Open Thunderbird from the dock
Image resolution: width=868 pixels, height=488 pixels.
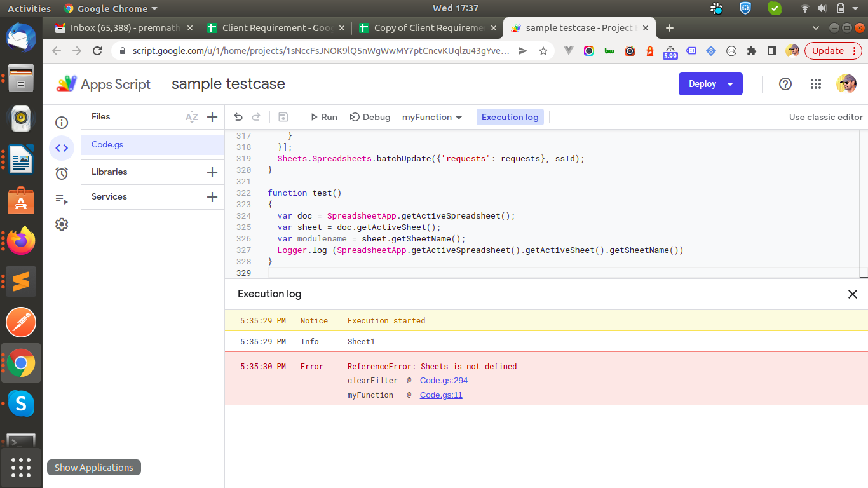tap(21, 38)
